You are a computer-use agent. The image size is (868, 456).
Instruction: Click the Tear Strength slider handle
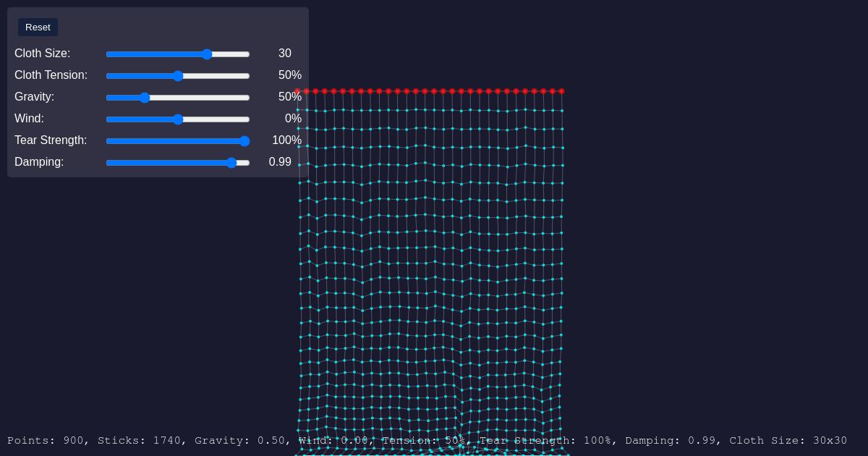[244, 141]
